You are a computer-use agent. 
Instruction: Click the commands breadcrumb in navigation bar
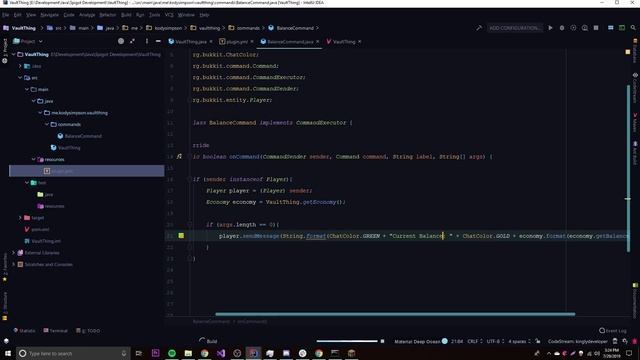tap(244, 28)
